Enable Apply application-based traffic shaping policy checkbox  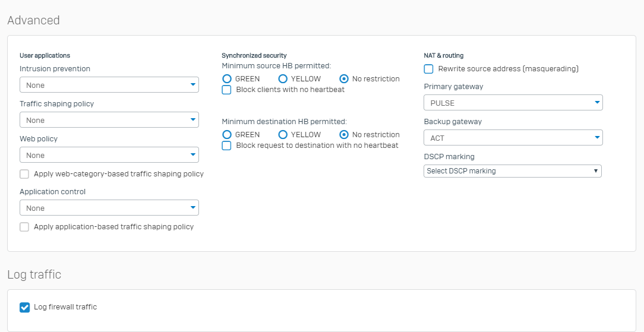[24, 227]
